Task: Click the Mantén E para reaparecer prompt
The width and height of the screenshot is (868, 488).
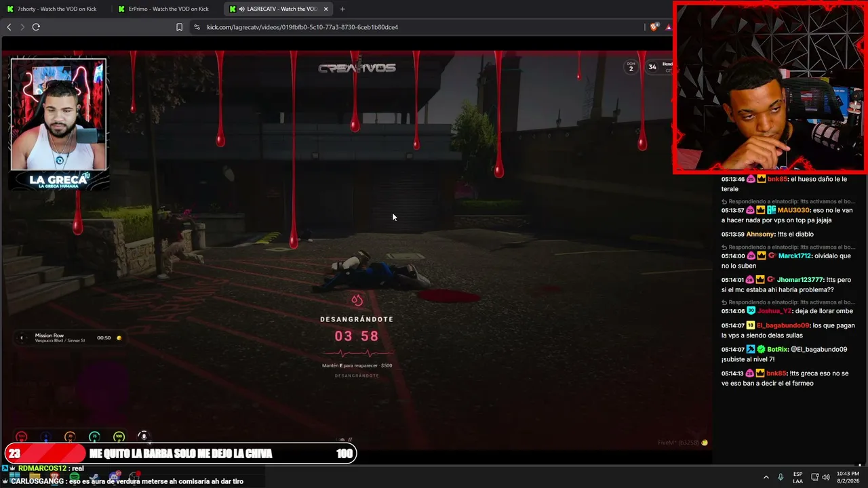Action: [x=357, y=365]
